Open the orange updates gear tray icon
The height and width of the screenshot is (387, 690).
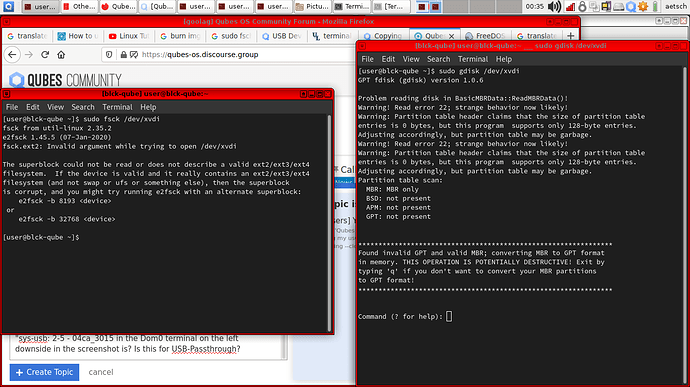[643, 6]
